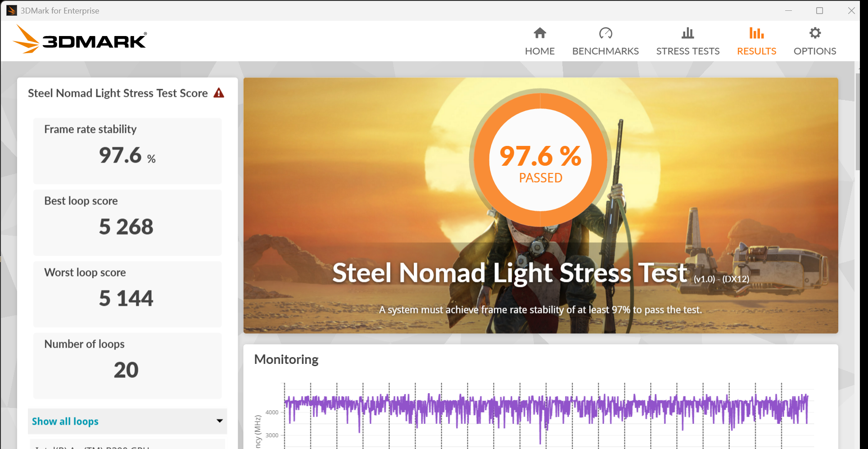This screenshot has height=449, width=868.
Task: Maximize the 3DMark window
Action: [819, 10]
